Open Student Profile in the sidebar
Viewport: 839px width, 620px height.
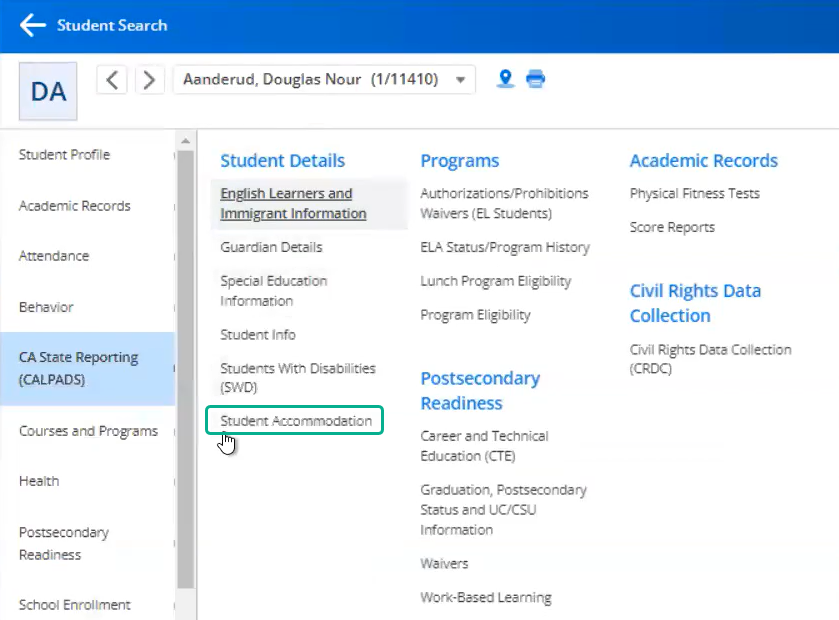[65, 155]
